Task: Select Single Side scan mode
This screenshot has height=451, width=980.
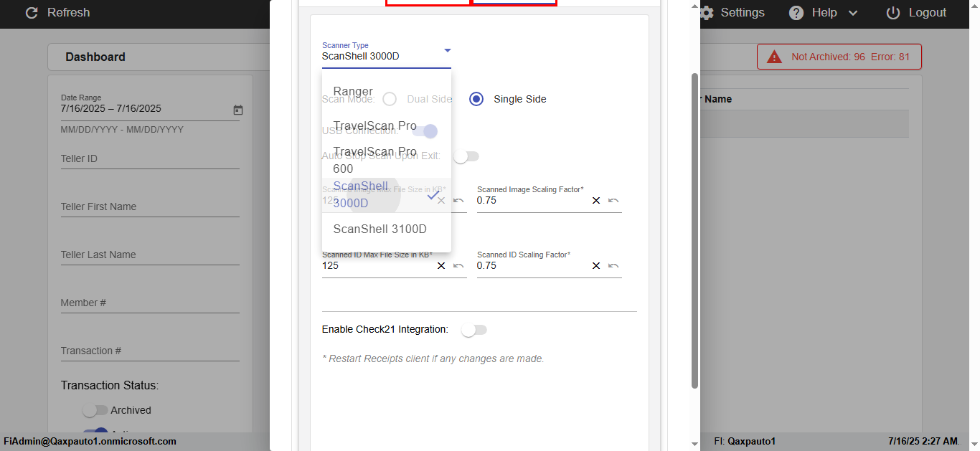Action: (x=476, y=99)
